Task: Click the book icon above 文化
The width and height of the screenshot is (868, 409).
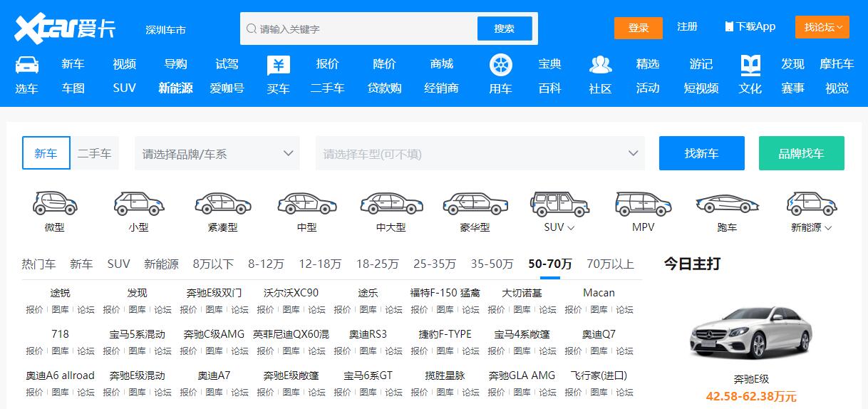Action: pyautogui.click(x=750, y=65)
